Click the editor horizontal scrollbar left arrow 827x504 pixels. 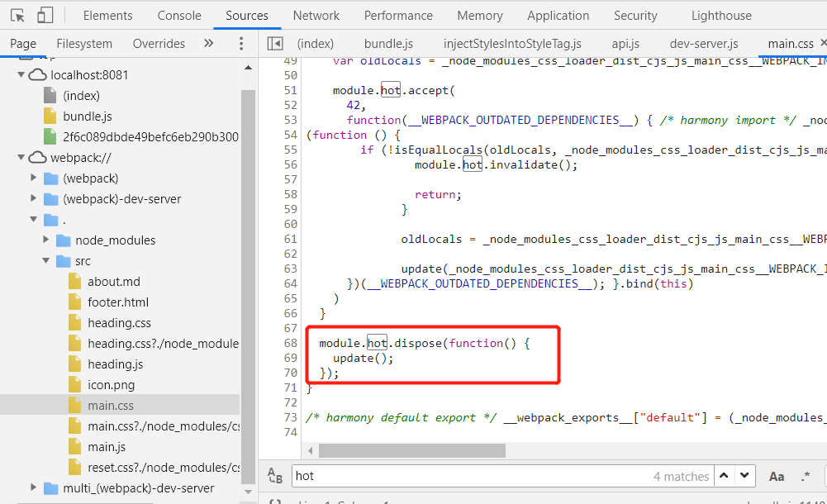point(310,450)
